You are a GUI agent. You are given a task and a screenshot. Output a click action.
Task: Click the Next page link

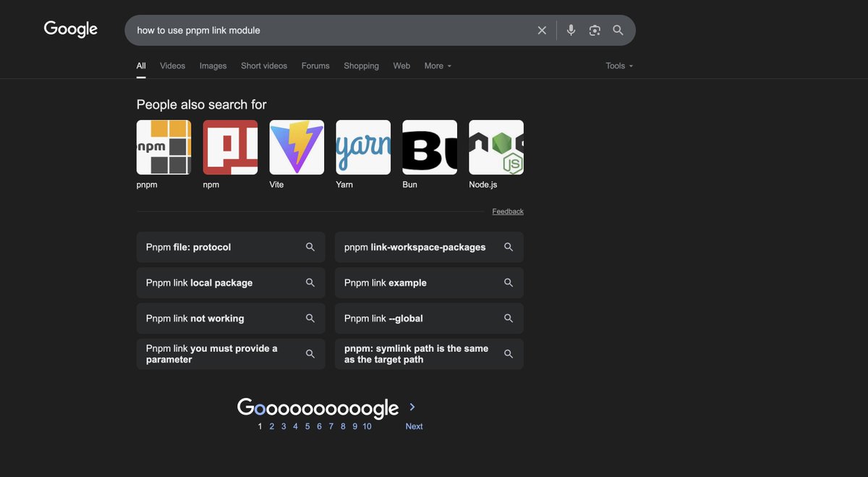tap(414, 426)
